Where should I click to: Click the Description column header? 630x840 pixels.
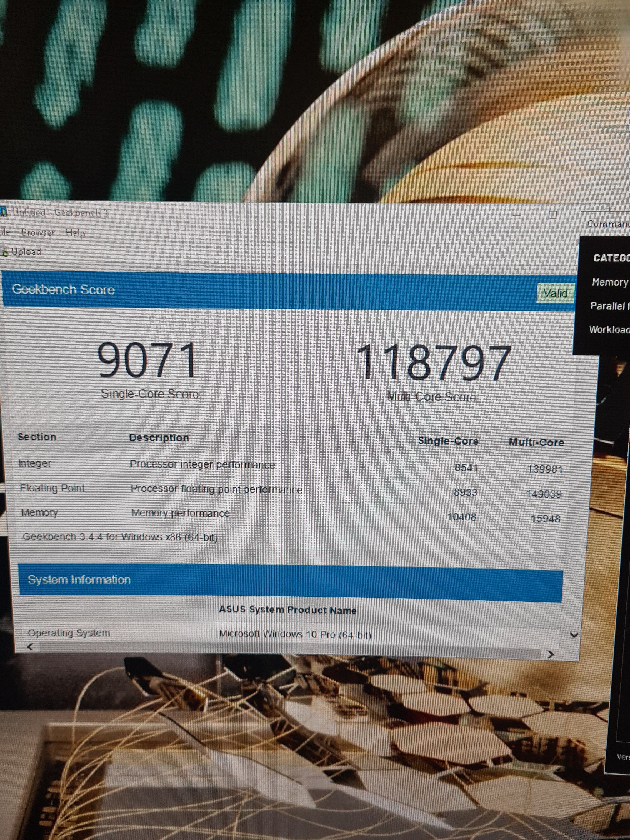[159, 438]
